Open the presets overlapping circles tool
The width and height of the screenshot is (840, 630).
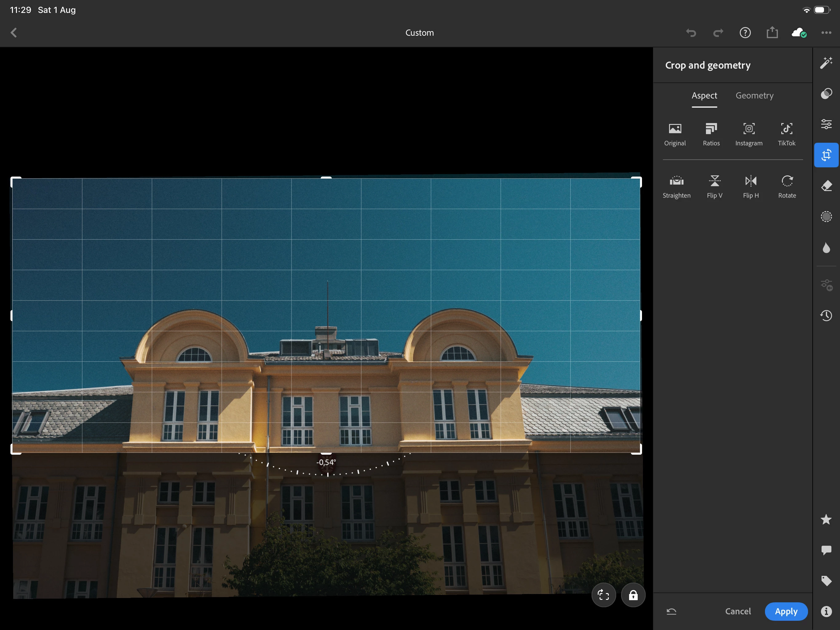pos(826,94)
